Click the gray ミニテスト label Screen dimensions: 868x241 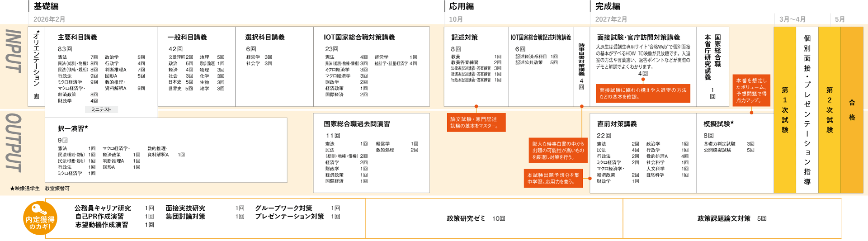coord(101,109)
